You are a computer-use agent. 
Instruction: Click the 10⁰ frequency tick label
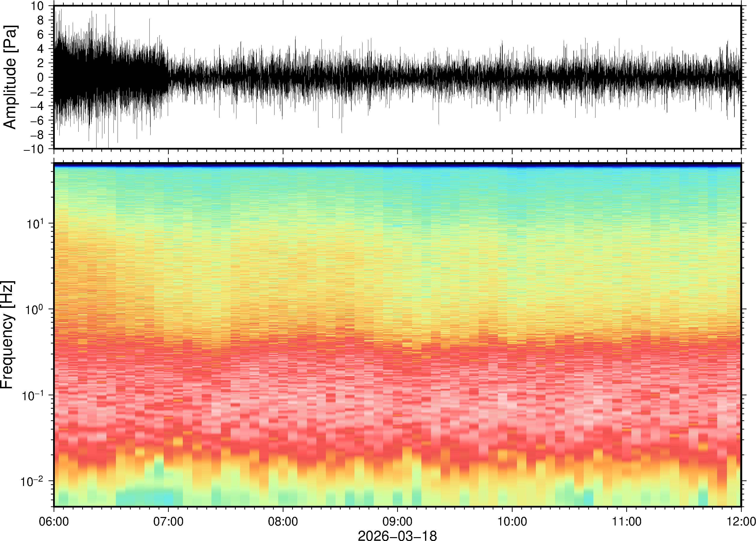35,310
